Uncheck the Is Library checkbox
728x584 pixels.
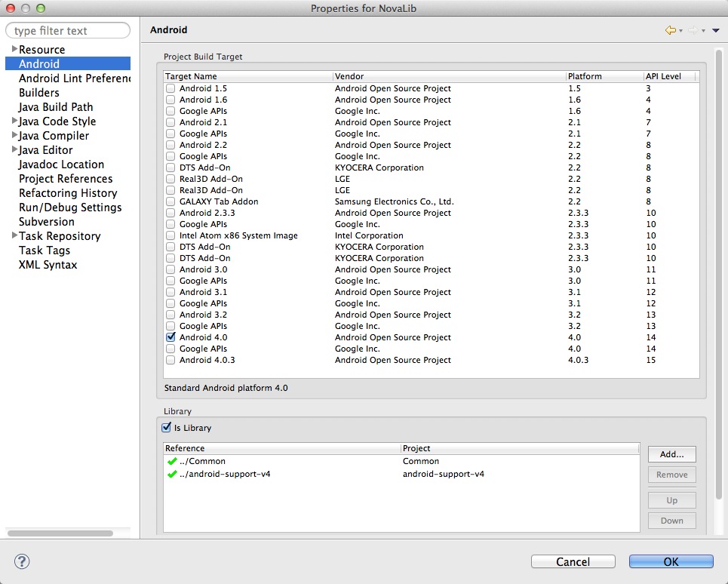point(166,428)
